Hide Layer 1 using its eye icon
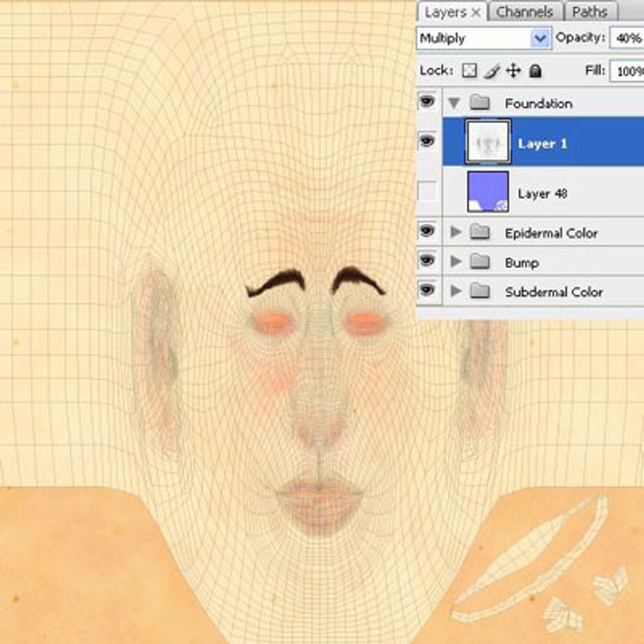Viewport: 644px width, 644px height. [427, 141]
